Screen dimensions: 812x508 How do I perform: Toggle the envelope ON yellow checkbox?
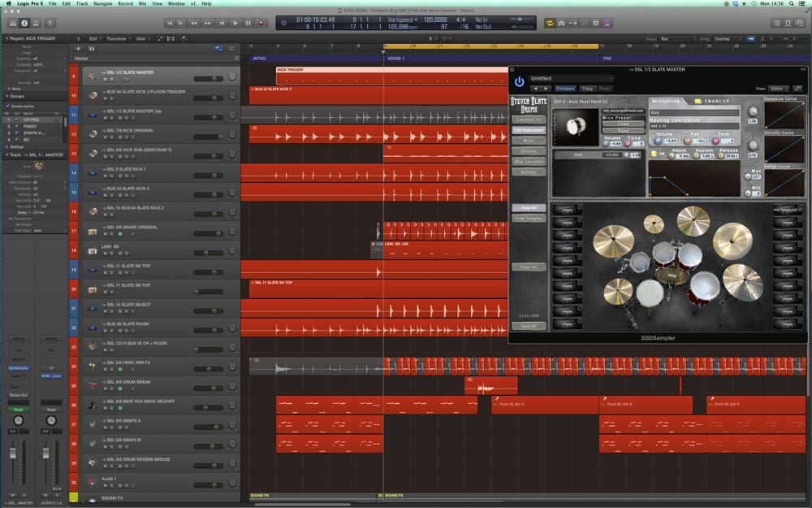click(654, 154)
